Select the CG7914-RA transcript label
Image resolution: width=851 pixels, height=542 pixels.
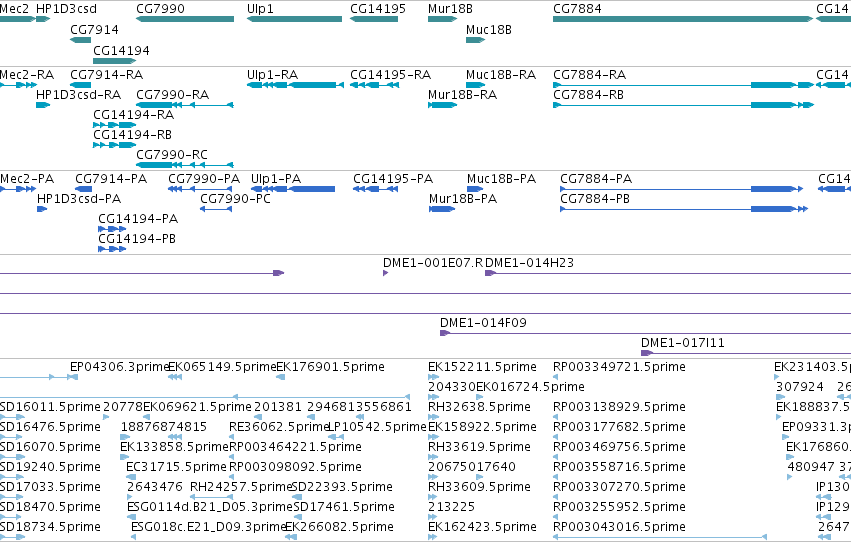tap(106, 74)
